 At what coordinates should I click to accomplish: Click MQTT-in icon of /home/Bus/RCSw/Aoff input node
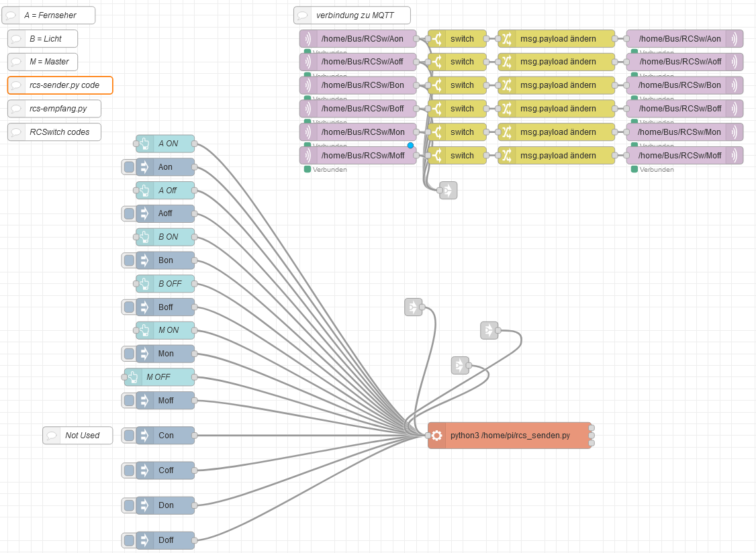coord(308,62)
